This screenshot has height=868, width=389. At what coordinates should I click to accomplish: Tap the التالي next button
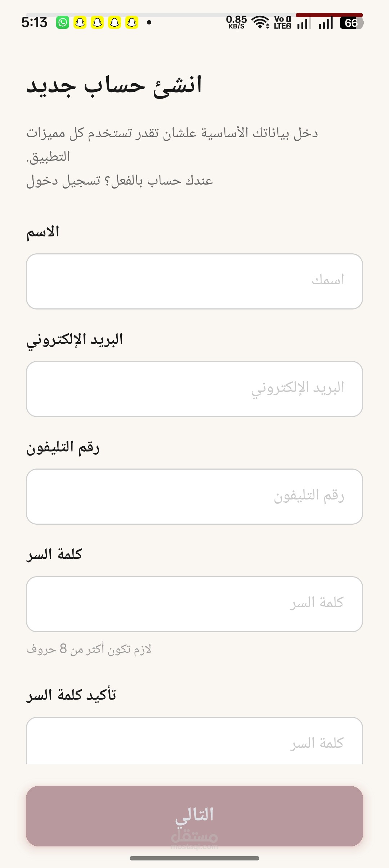(x=194, y=816)
